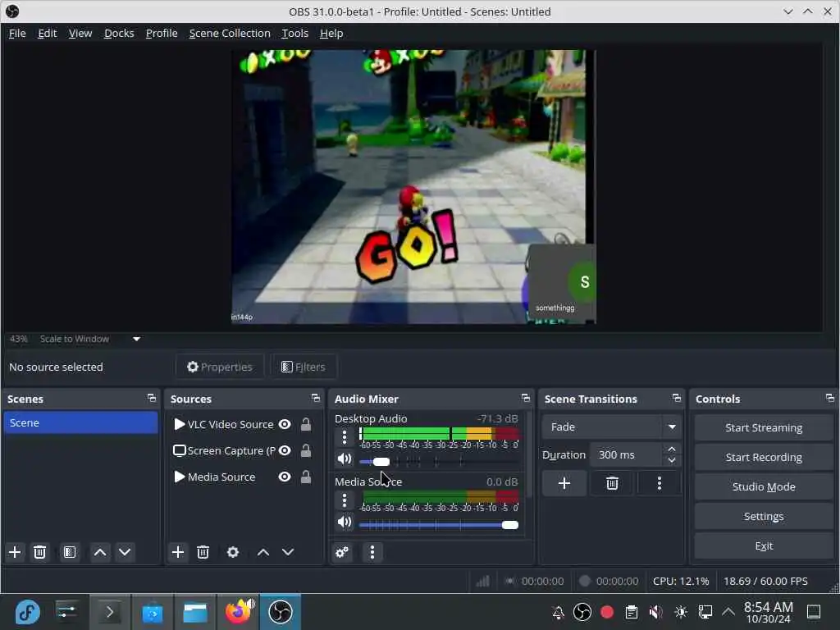
Task: Adjust Desktop Audio volume slider handle
Action: tap(381, 462)
